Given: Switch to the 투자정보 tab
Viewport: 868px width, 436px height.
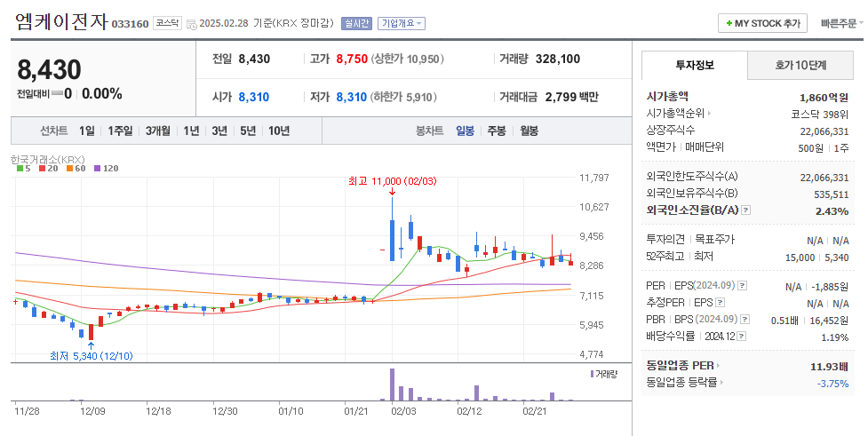Looking at the screenshot, I should pos(695,66).
